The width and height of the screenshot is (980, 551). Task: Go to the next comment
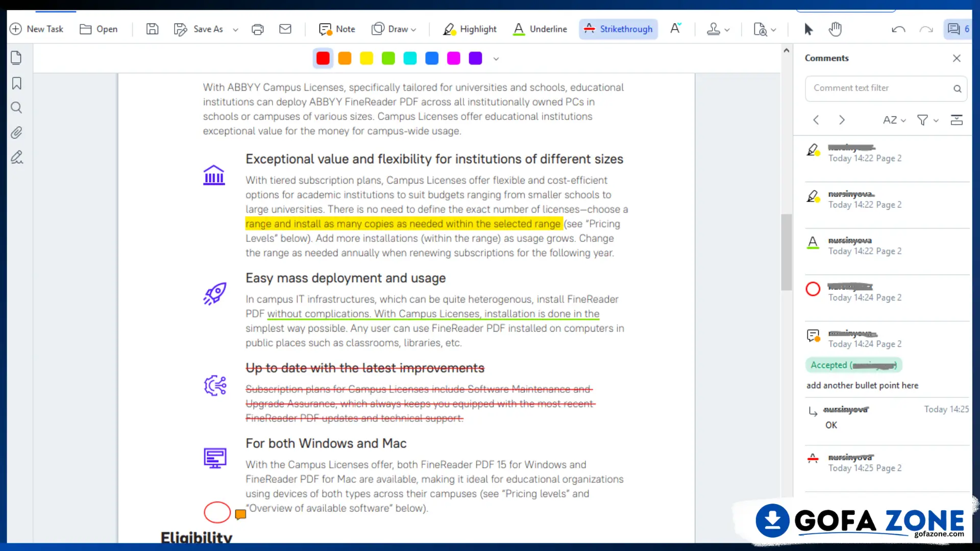coord(842,120)
